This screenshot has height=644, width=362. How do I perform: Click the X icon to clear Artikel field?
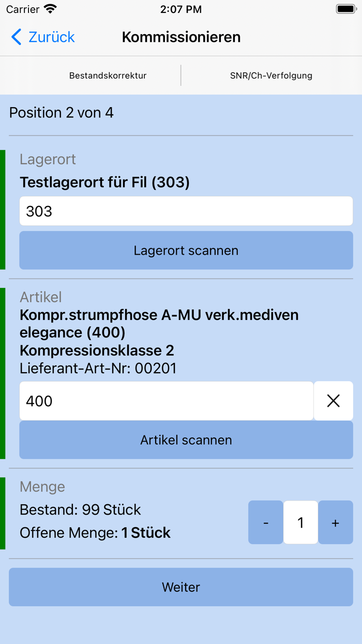click(334, 401)
